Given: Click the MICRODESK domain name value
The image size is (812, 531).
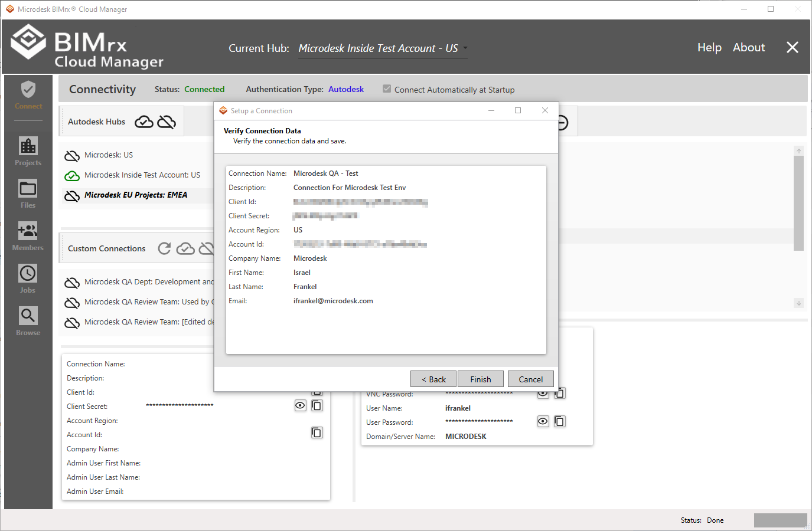Looking at the screenshot, I should tap(466, 437).
